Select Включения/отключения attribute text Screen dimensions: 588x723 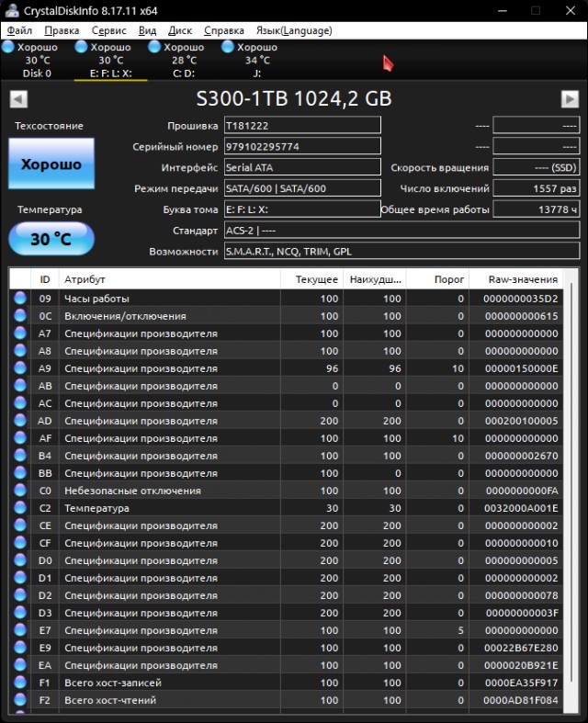pyautogui.click(x=126, y=316)
